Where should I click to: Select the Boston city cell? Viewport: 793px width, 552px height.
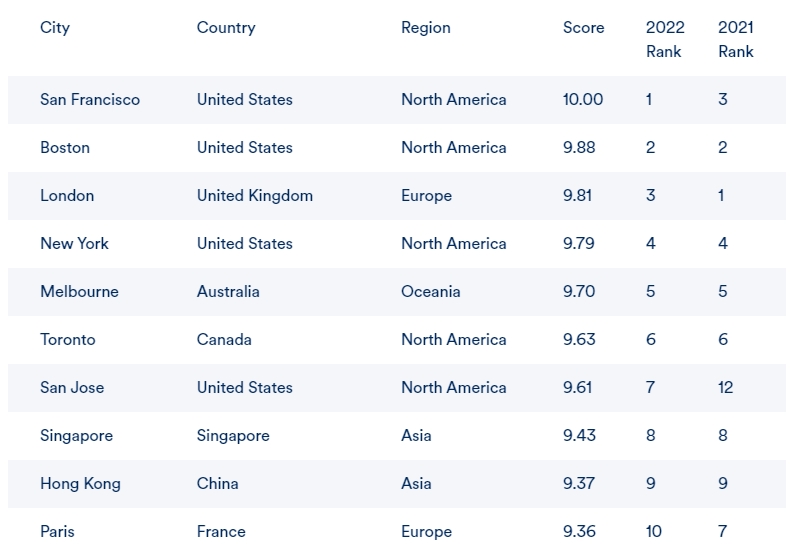(65, 148)
